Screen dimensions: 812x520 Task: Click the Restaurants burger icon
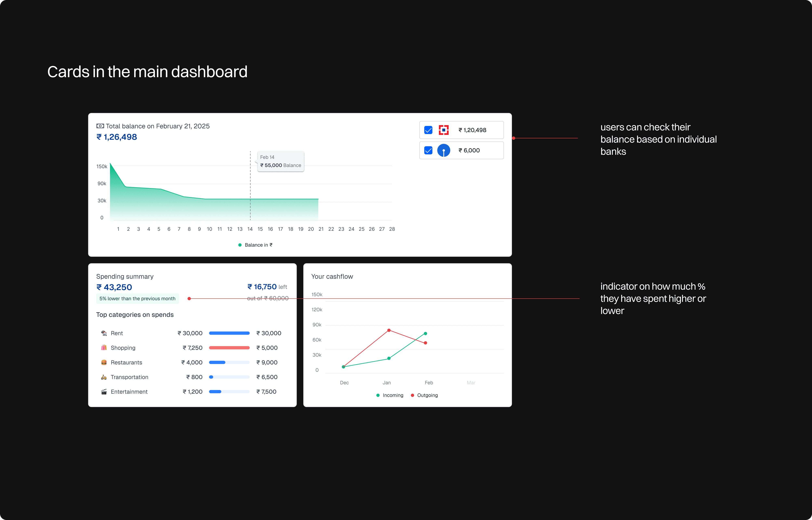point(104,362)
